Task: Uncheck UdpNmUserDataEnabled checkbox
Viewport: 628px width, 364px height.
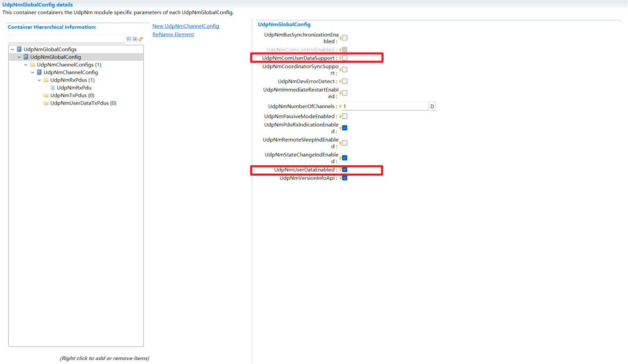Action: (345, 170)
